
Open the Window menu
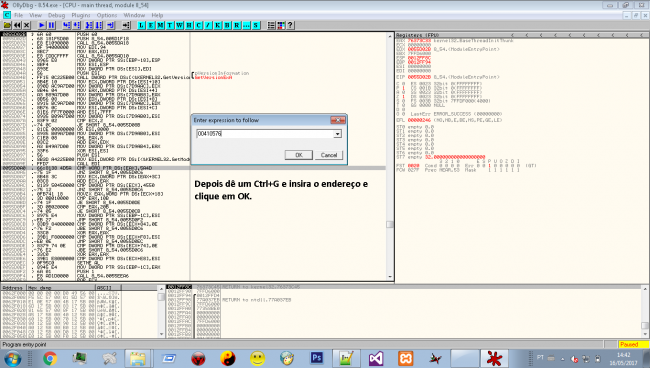click(134, 15)
